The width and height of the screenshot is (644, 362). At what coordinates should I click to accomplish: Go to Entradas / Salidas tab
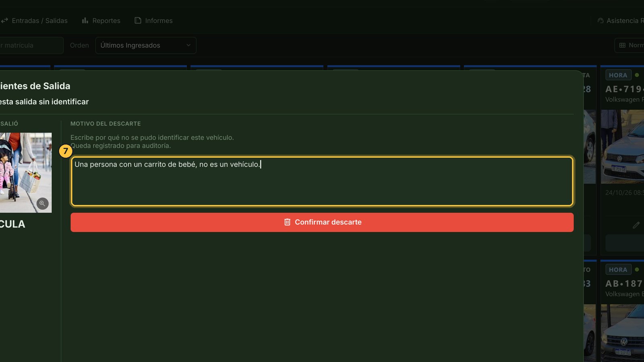tap(34, 21)
